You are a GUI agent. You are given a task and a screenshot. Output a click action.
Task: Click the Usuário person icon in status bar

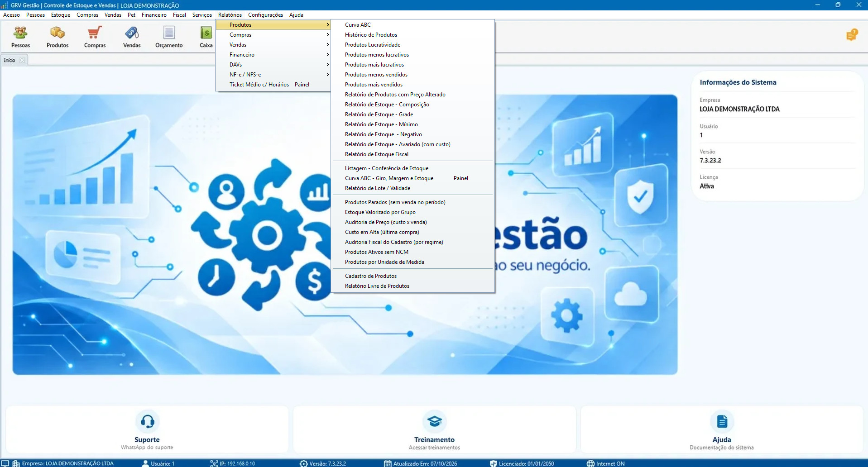(145, 463)
